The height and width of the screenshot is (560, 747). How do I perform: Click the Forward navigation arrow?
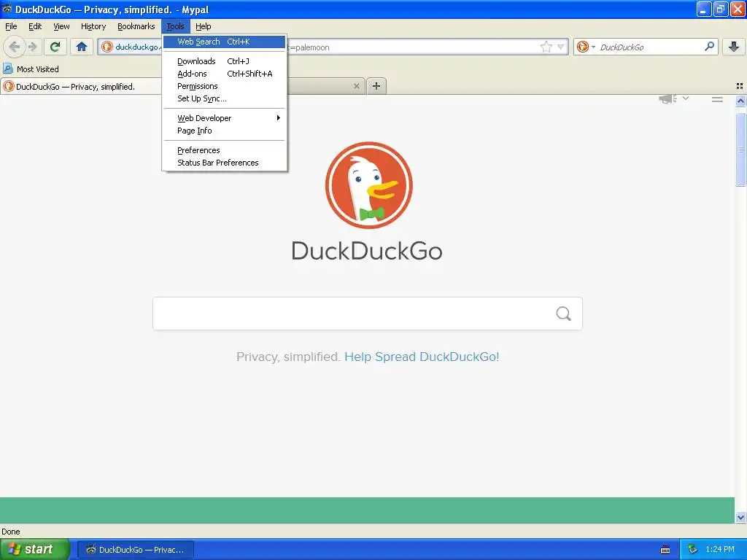coord(32,47)
